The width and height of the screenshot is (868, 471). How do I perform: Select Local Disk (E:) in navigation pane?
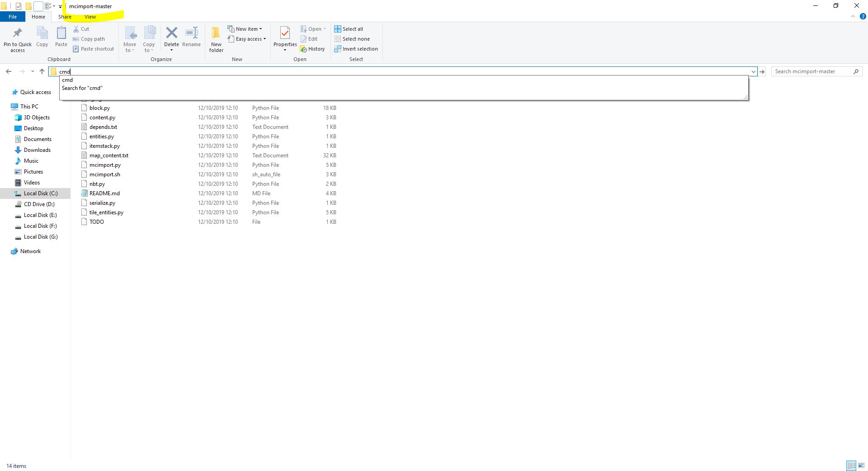pyautogui.click(x=40, y=215)
